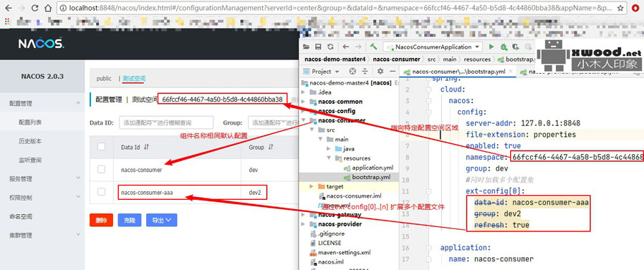Collapse the resources folder in tree
Image resolution: width=644 pixels, height=270 pixels.
click(x=330, y=158)
